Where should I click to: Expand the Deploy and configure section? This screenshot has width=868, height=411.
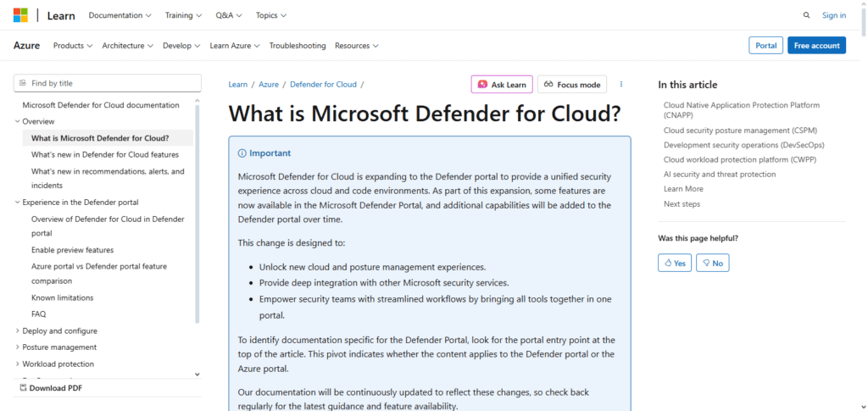point(56,330)
